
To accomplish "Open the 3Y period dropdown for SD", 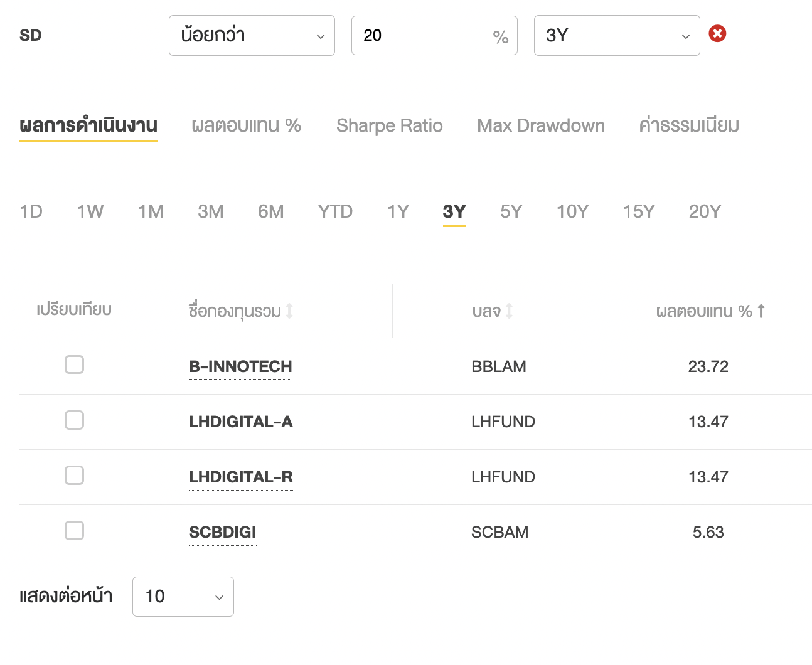I will (x=617, y=35).
